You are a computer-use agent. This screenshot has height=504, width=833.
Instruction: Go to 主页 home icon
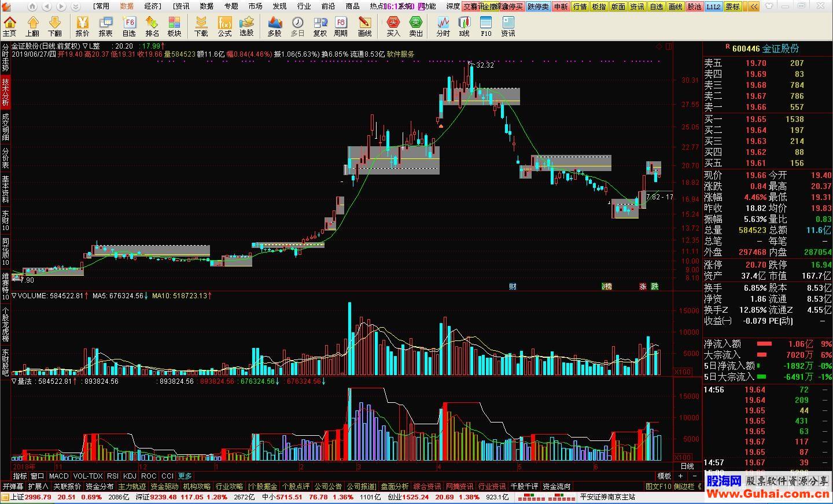pos(10,26)
